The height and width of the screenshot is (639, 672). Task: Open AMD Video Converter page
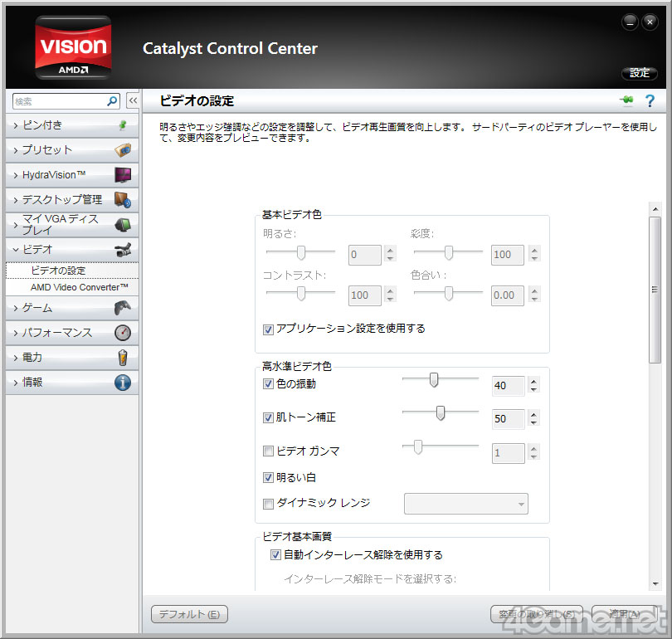coord(72,287)
